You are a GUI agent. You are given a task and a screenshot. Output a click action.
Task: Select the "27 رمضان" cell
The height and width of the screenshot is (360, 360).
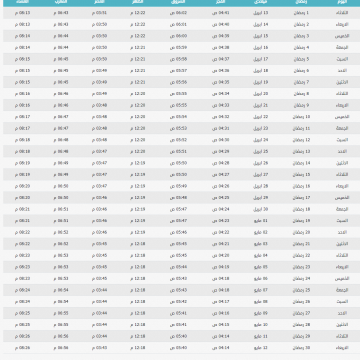[301, 313]
